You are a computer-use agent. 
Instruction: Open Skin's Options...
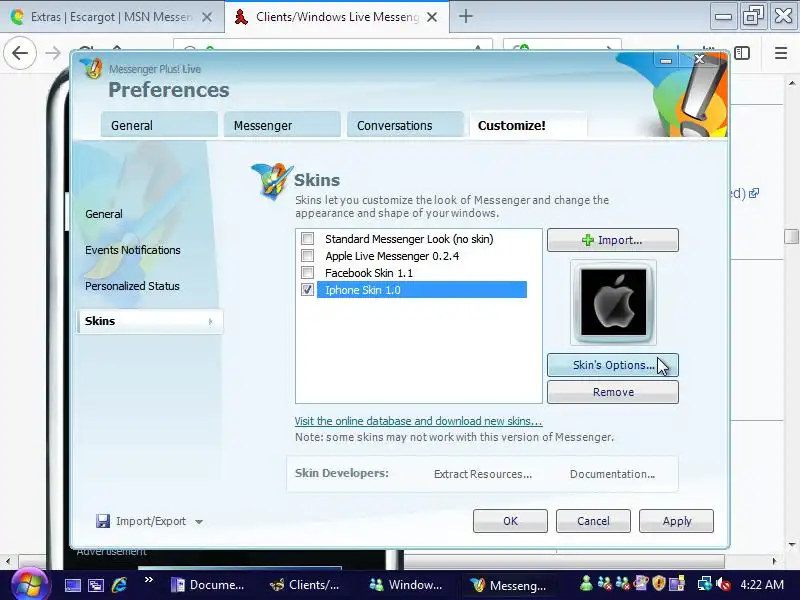click(x=613, y=365)
